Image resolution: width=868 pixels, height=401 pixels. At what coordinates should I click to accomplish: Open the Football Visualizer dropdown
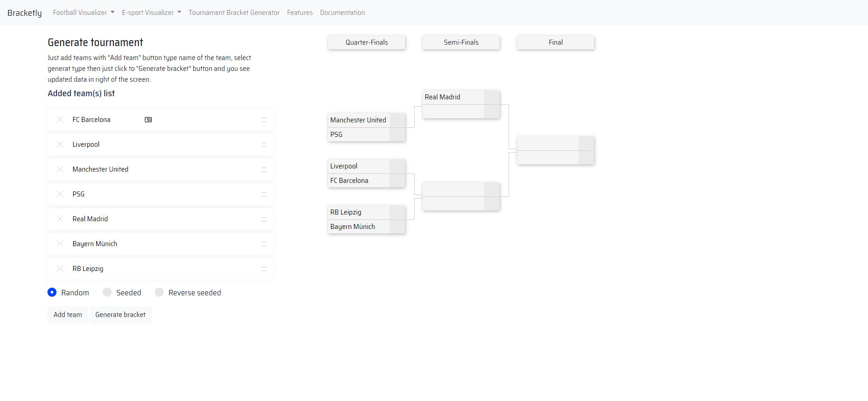(x=83, y=13)
